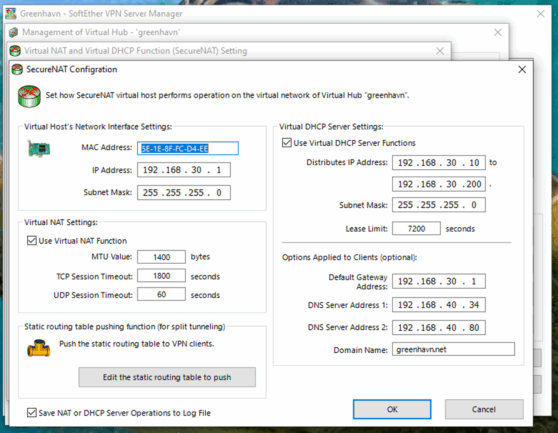Click the 'Virtual Host's Network Interface Settings:' label
This screenshot has width=558, height=433.
click(x=98, y=127)
